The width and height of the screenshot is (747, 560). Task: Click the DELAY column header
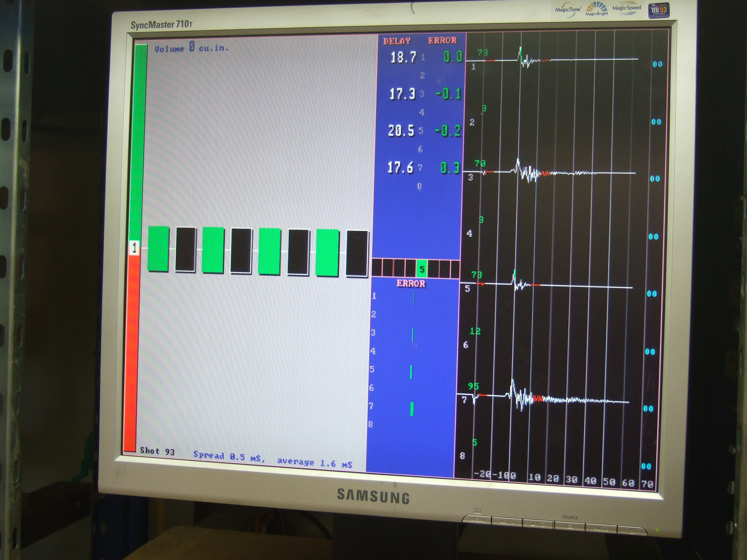pyautogui.click(x=397, y=41)
